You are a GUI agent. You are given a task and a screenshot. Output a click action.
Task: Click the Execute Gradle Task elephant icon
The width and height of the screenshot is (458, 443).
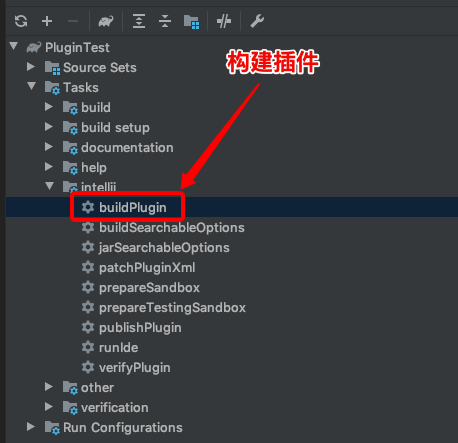pos(106,21)
